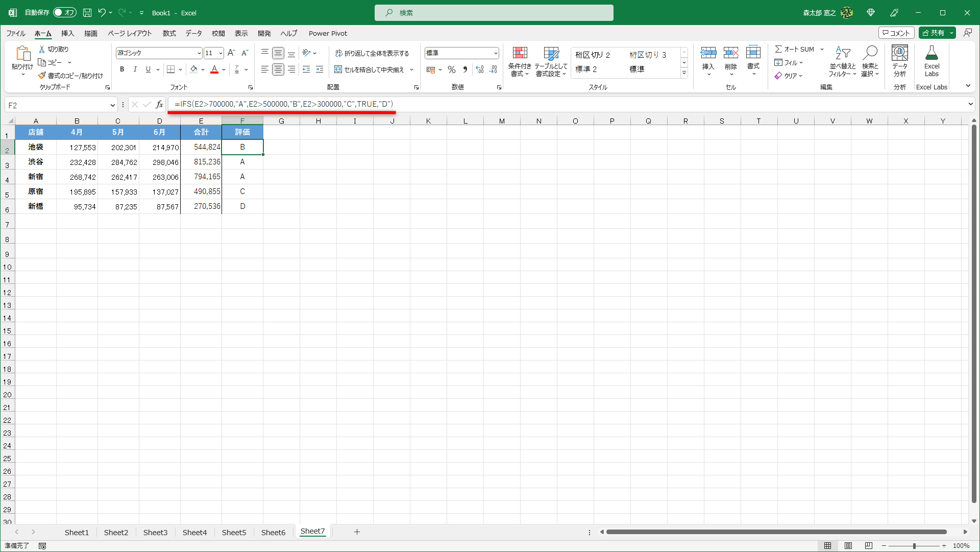Expand the fill color dropdown arrow
The width and height of the screenshot is (980, 552).
coord(203,69)
